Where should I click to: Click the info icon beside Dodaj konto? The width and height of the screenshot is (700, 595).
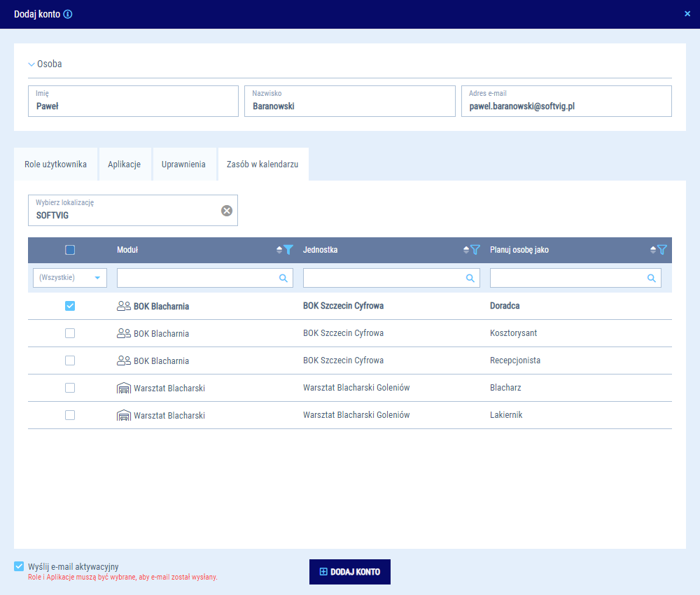coord(68,14)
